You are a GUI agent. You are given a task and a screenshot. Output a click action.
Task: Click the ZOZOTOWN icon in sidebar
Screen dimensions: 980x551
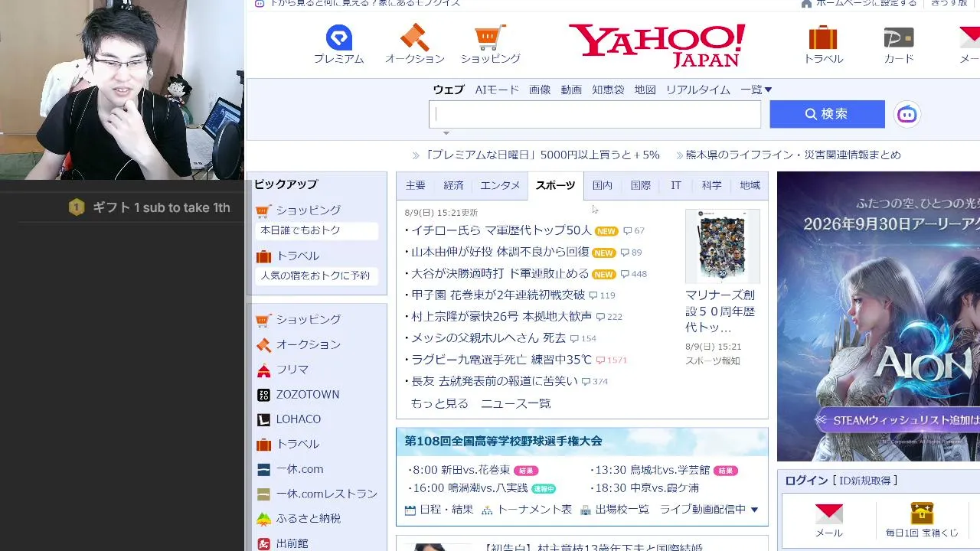point(263,395)
